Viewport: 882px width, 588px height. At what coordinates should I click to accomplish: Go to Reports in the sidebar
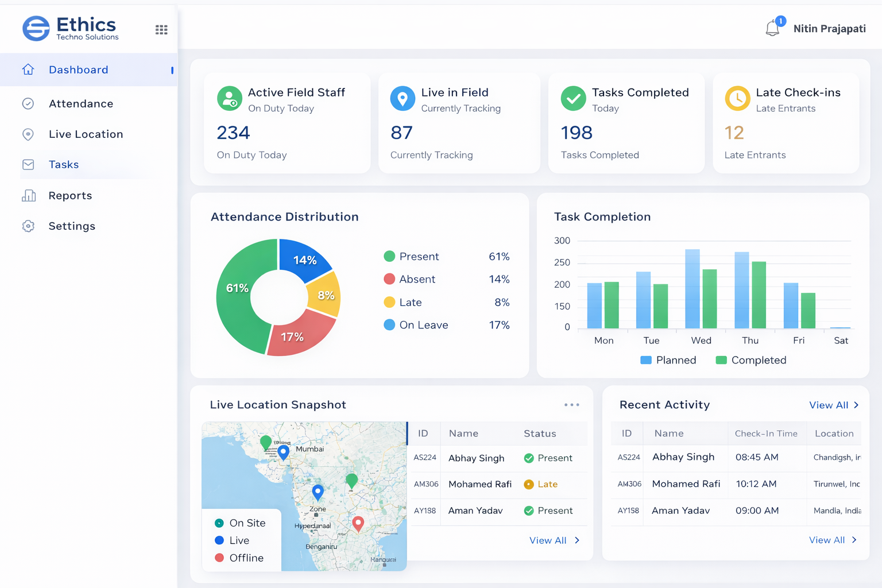point(70,196)
